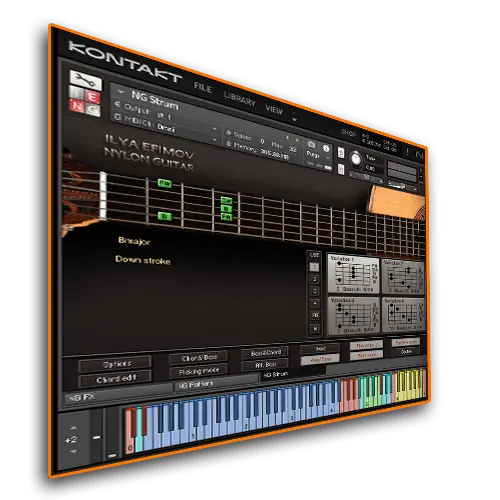This screenshot has height=500, width=500.
Task: Toggle the Hold button
Action: [320, 349]
